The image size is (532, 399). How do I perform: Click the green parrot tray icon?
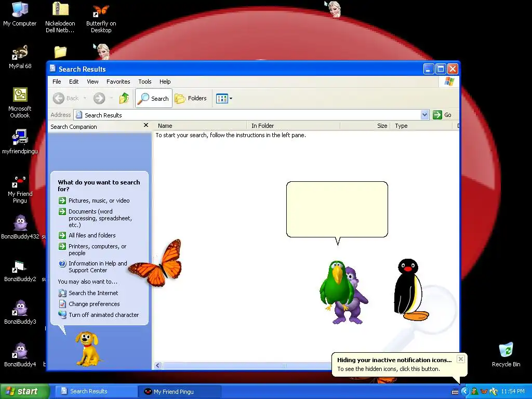click(x=475, y=392)
